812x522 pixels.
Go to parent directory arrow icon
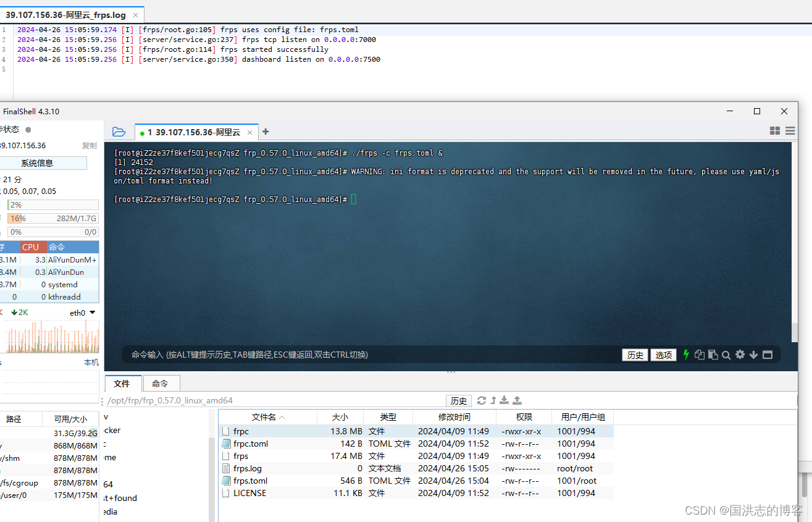tap(493, 400)
